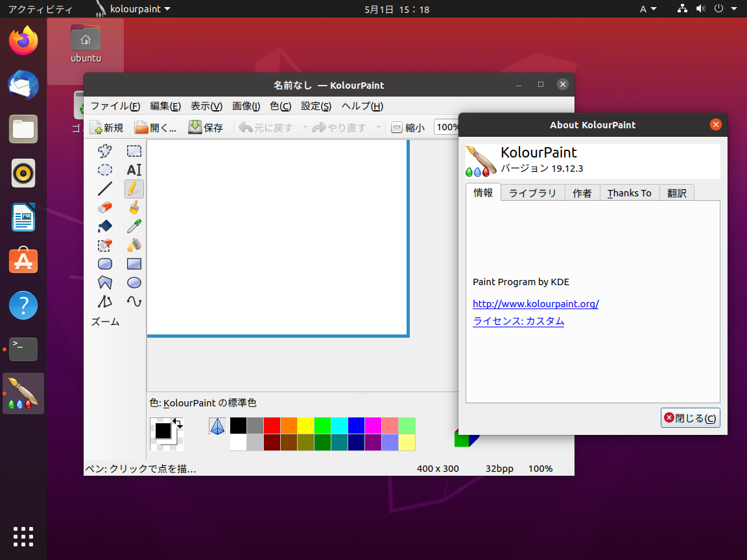This screenshot has width=747, height=560.
Task: Select the Text tool
Action: tap(134, 170)
